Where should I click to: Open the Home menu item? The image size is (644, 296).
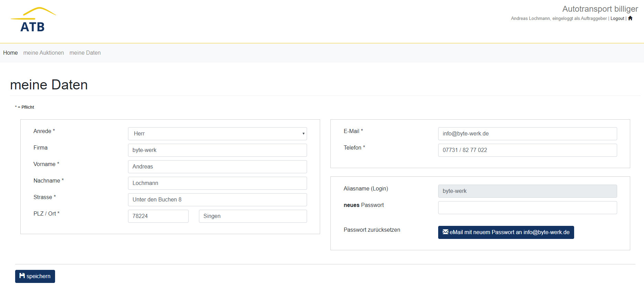point(10,53)
